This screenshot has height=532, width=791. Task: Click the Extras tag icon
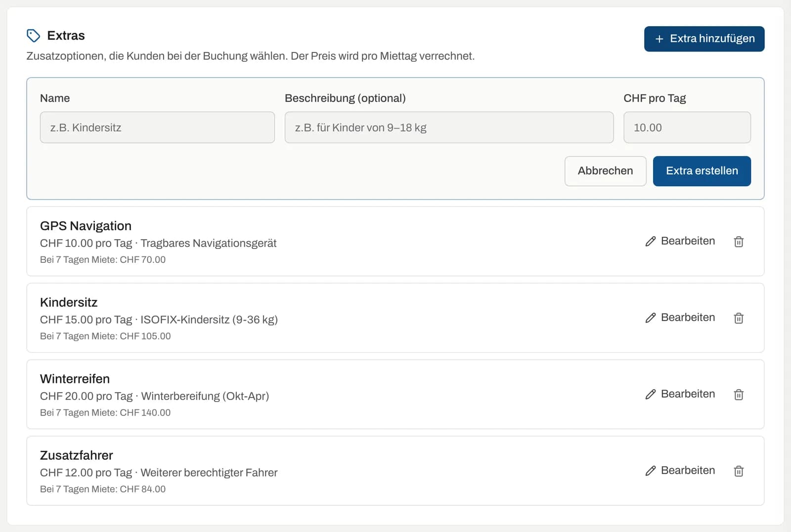click(33, 36)
